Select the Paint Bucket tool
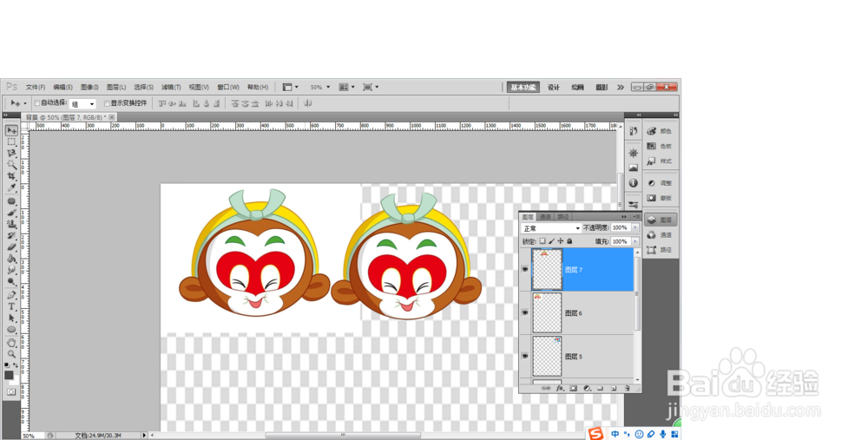This screenshot has width=868, height=440. pyautogui.click(x=11, y=259)
